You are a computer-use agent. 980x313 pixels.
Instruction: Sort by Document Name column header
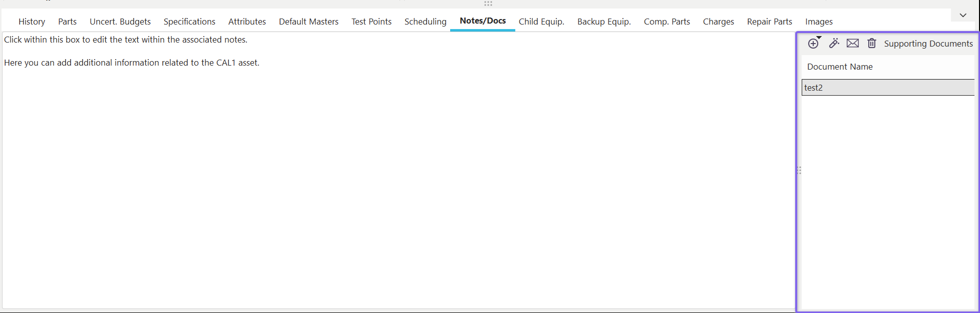(840, 67)
